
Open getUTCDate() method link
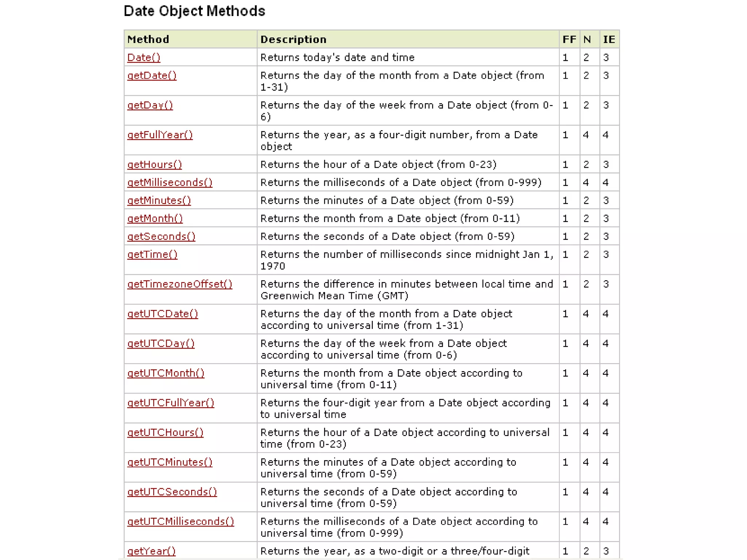[x=162, y=314]
